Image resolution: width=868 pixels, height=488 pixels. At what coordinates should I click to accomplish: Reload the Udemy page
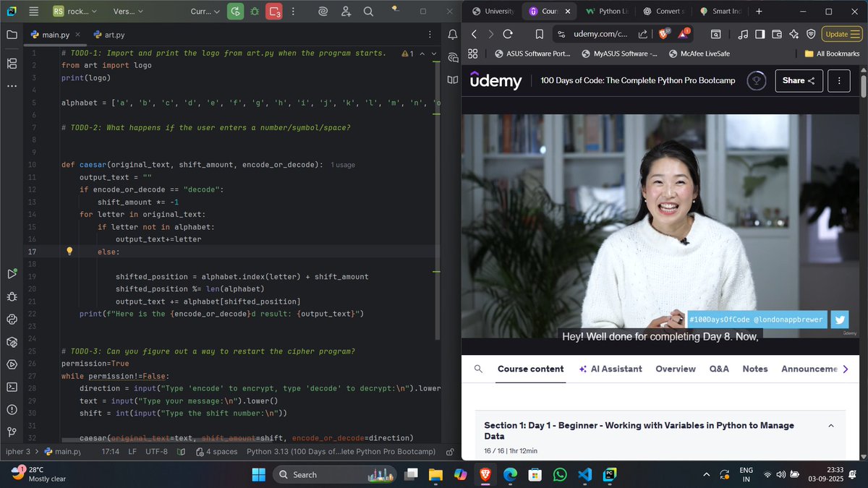pyautogui.click(x=508, y=34)
